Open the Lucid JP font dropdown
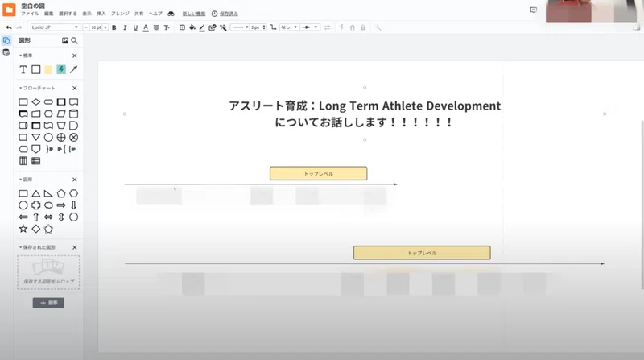Image resolution: width=644 pixels, height=360 pixels. [55, 27]
